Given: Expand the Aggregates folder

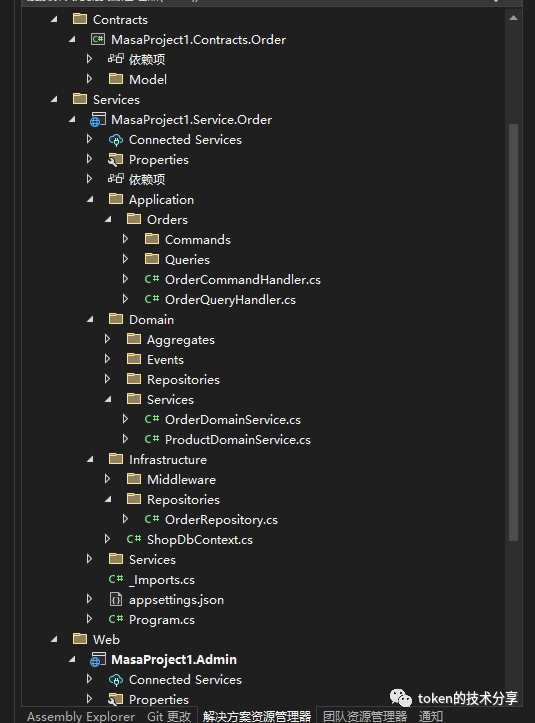Looking at the screenshot, I should tap(107, 339).
